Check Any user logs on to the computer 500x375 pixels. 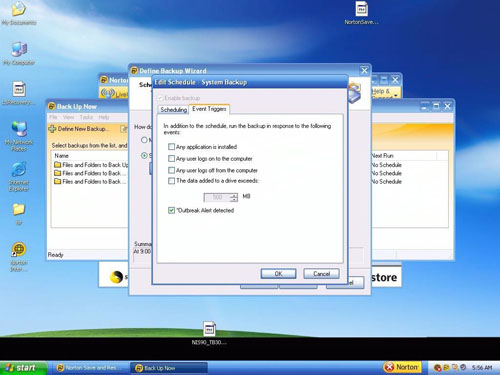(x=171, y=158)
